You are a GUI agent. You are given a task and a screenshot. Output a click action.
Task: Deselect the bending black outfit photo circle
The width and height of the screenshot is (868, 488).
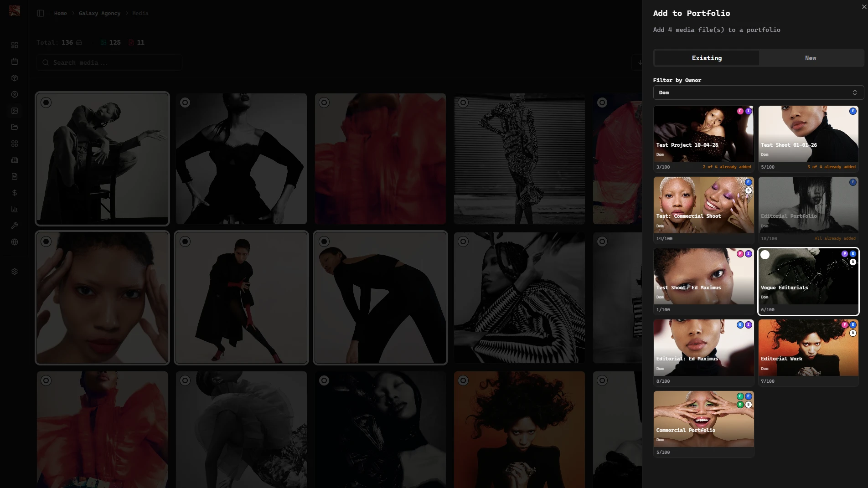point(324,241)
